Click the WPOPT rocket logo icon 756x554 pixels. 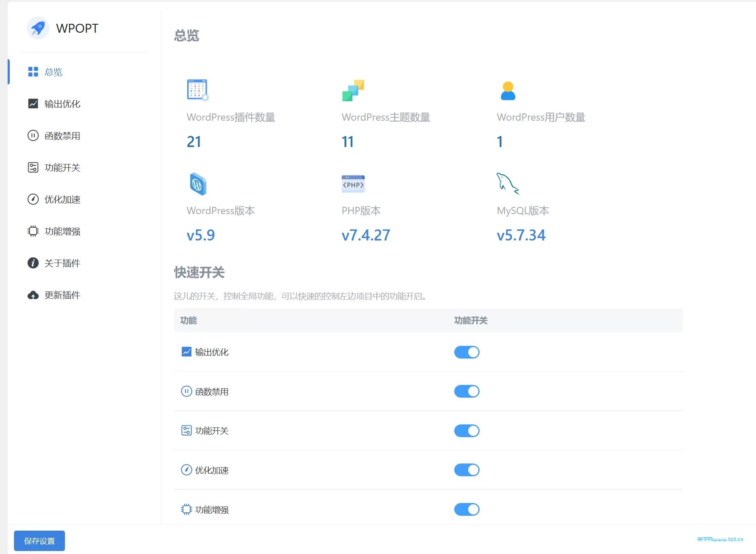[x=38, y=28]
